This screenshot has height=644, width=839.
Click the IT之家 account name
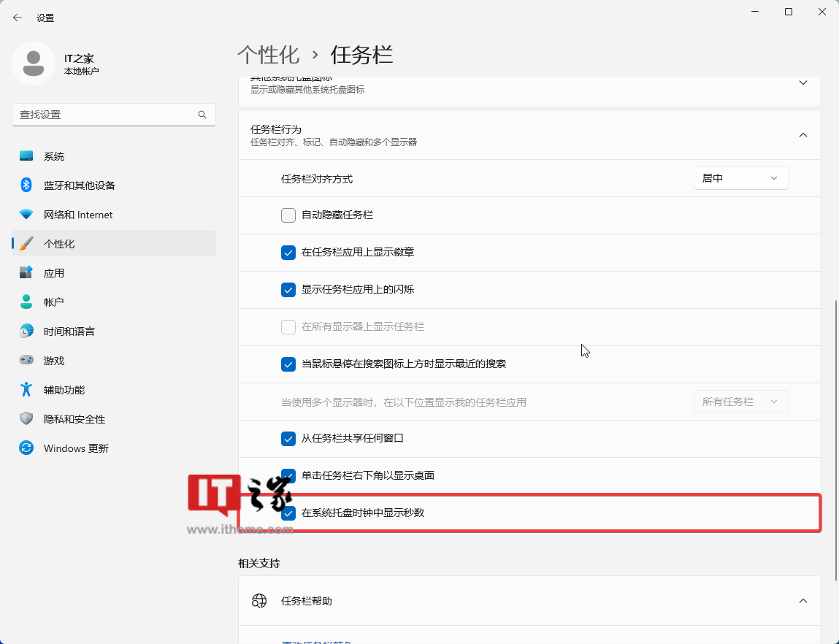[79, 58]
